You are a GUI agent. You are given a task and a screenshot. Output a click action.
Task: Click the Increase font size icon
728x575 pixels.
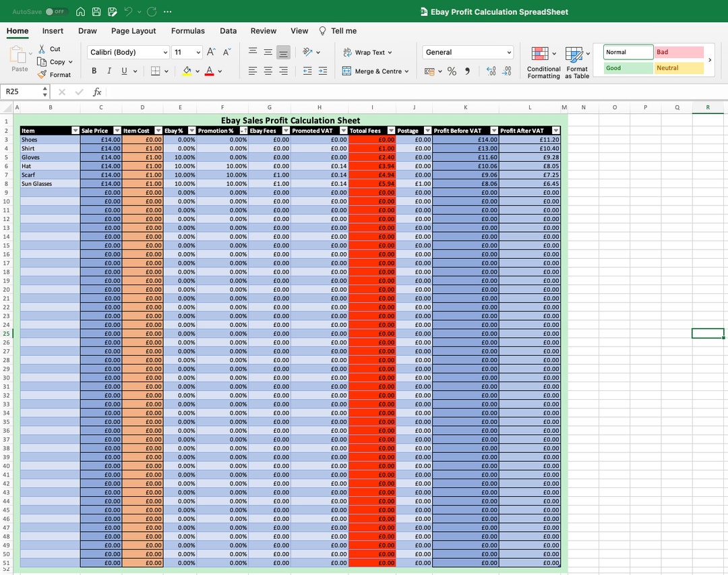[211, 52]
